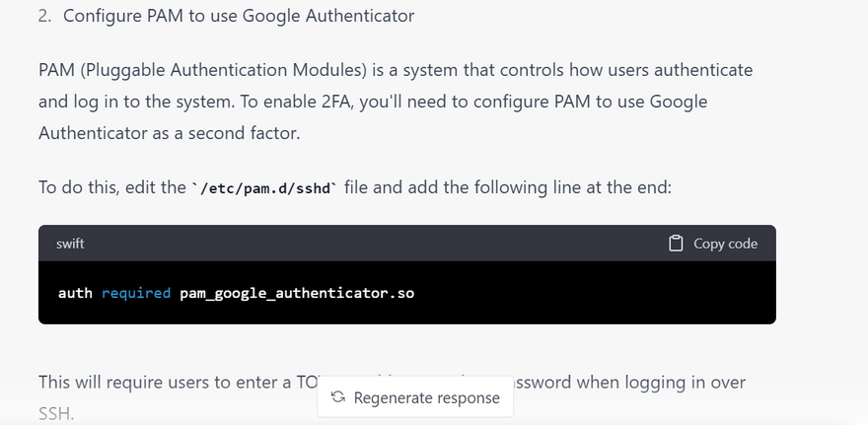Click pam_google_authenticator.so in the code block
Screen dimensions: 868x425
click(x=297, y=294)
